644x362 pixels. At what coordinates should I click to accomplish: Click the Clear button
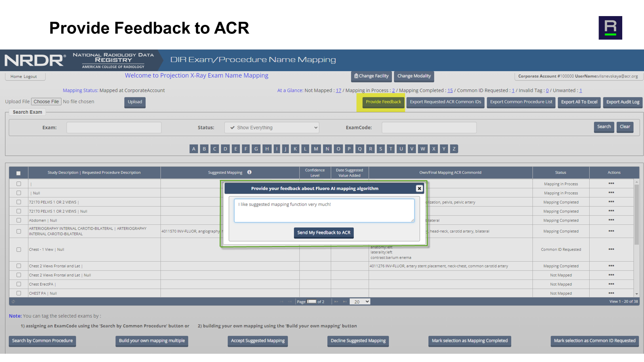[625, 127]
